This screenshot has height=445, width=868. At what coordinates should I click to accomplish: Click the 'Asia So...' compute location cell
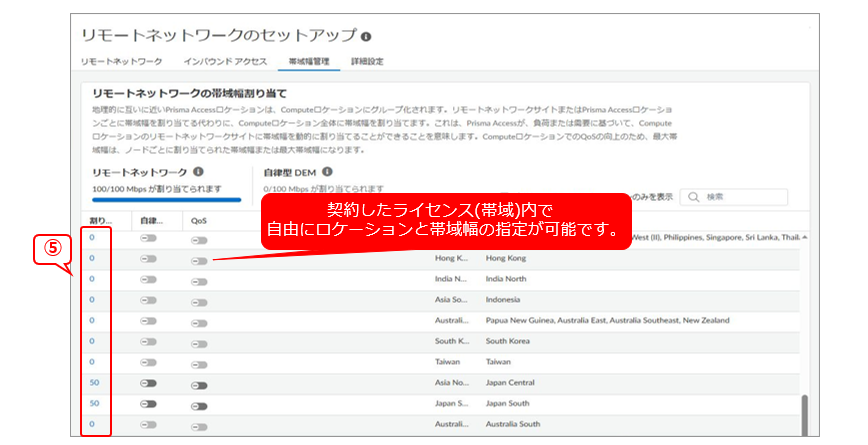(x=451, y=299)
